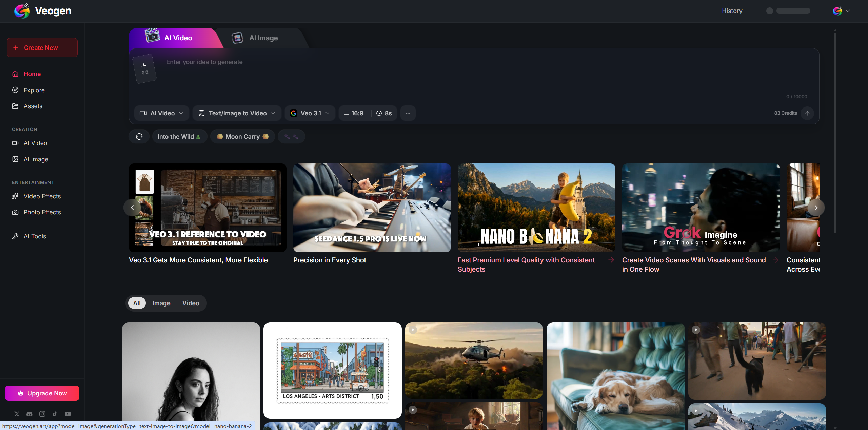Switch to the AI Image tab

tap(258, 38)
